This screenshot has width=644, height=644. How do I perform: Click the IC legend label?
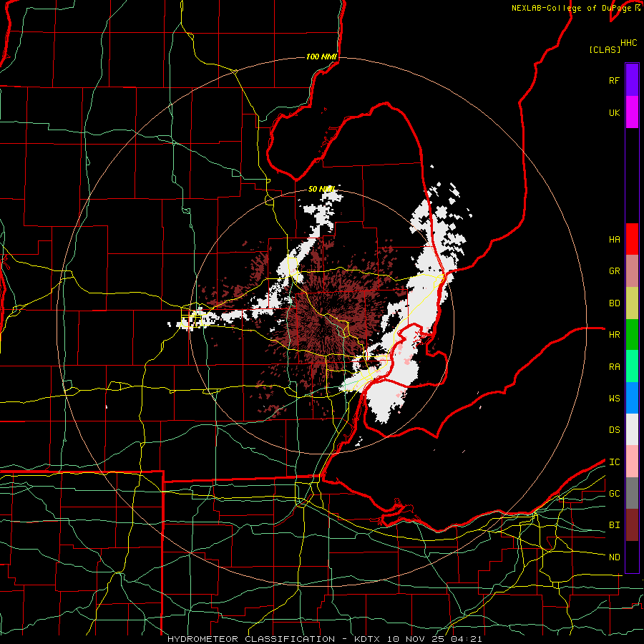(614, 462)
